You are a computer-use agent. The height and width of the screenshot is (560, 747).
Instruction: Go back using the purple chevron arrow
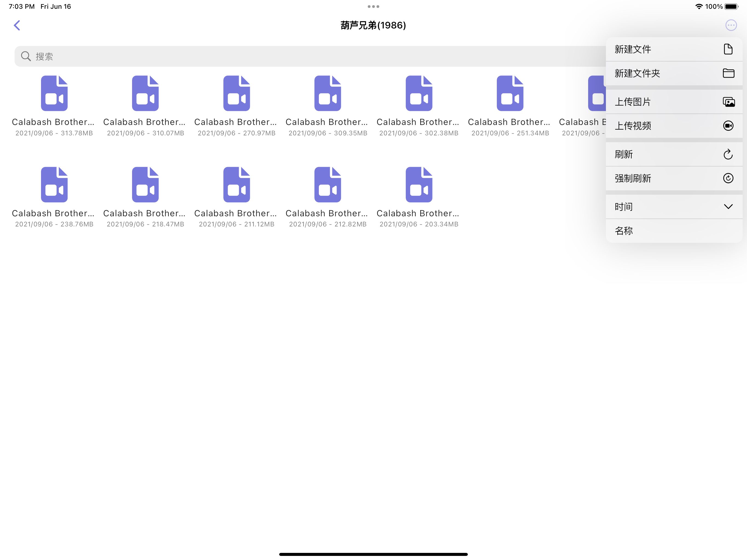point(17,25)
